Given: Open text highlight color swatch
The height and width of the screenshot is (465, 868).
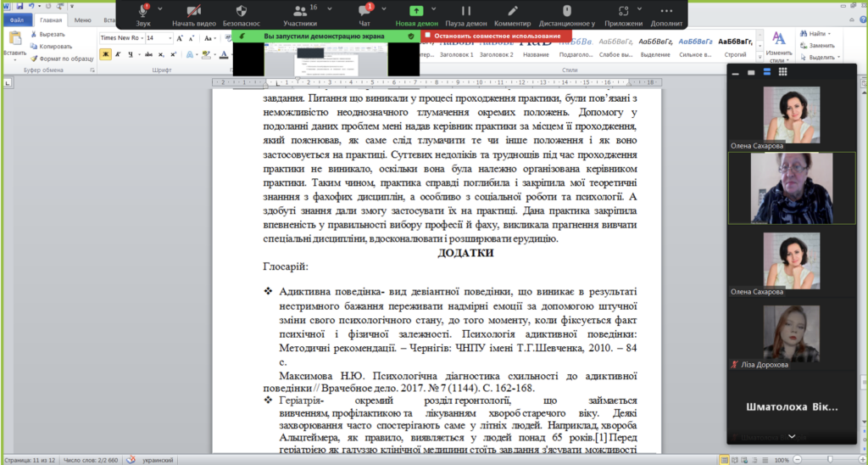Looking at the screenshot, I should [x=207, y=54].
